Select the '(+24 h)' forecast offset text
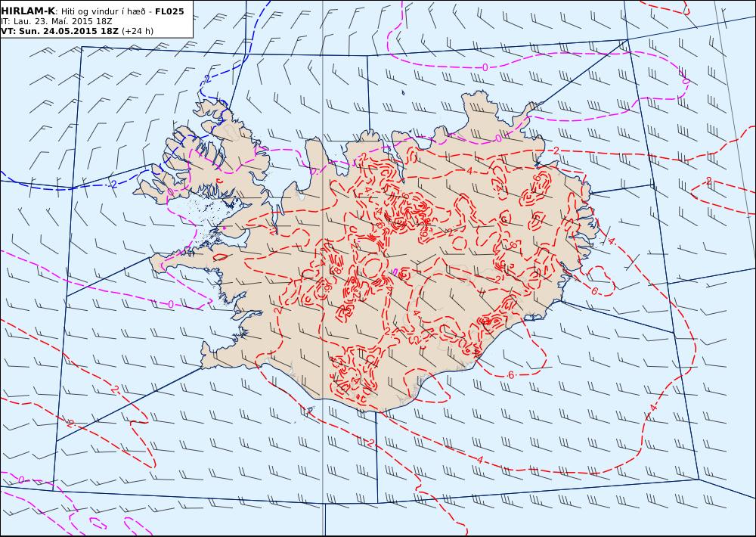 tap(138, 31)
